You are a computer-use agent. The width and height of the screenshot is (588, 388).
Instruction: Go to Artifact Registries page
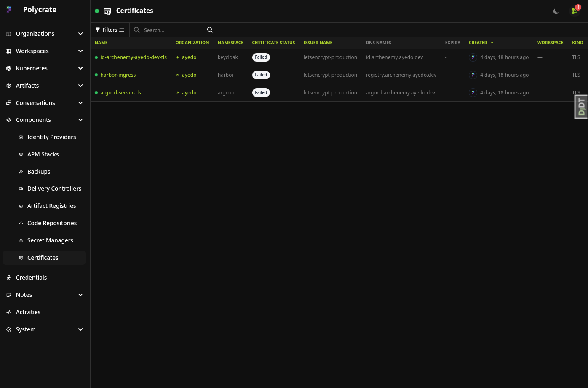[51, 206]
